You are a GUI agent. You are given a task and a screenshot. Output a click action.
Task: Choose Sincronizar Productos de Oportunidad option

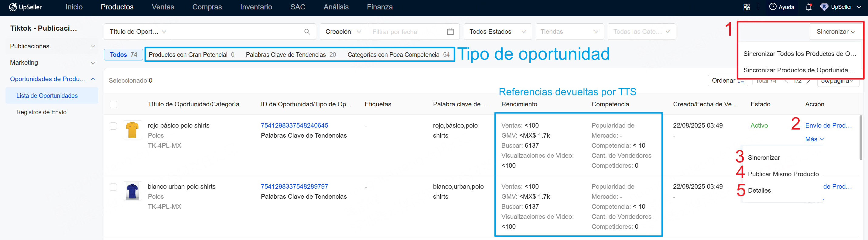click(x=800, y=70)
